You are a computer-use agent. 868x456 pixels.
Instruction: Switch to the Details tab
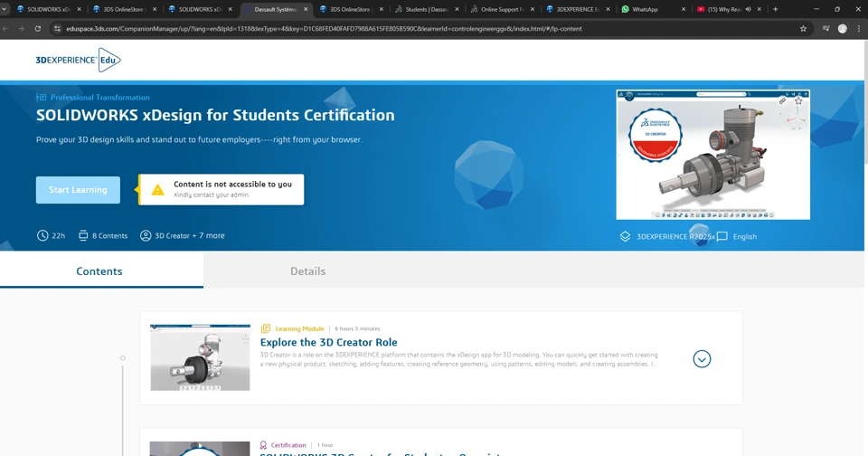pos(307,271)
